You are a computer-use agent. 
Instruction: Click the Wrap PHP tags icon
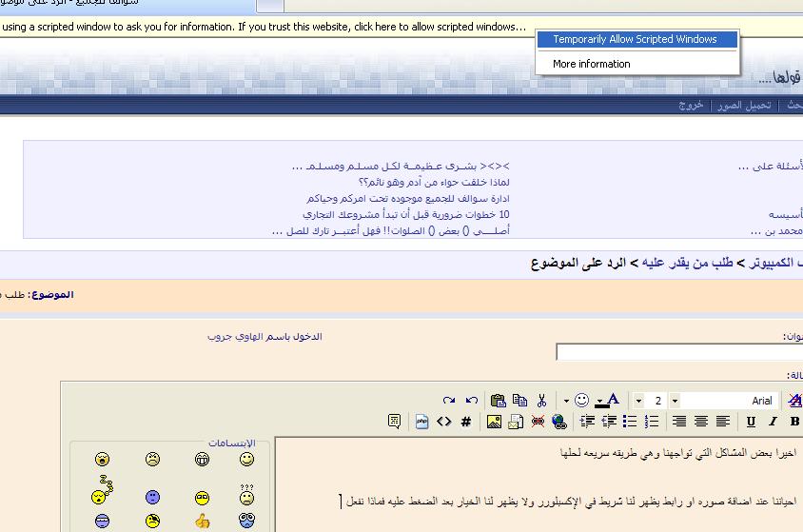[x=422, y=422]
